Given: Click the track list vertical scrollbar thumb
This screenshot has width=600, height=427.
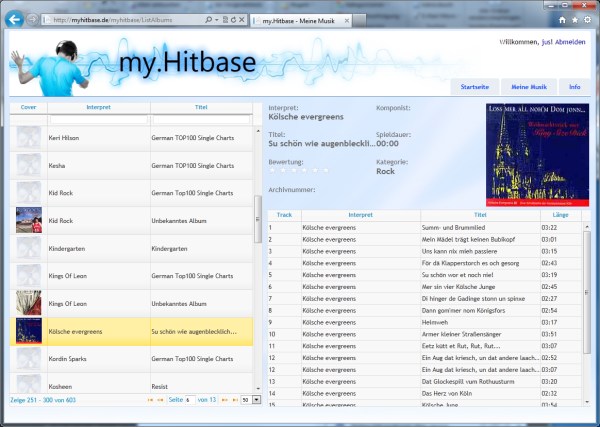Looking at the screenshot, I should pyautogui.click(x=587, y=292).
